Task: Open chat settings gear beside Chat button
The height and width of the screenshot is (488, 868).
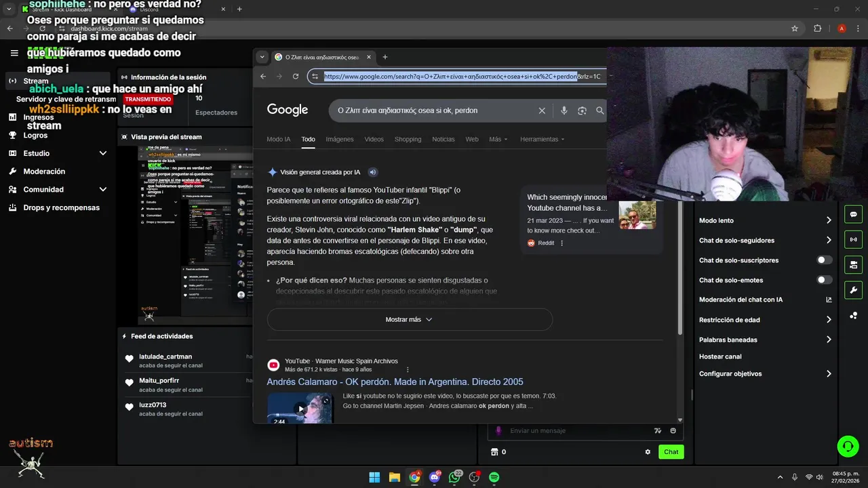Action: (x=648, y=452)
